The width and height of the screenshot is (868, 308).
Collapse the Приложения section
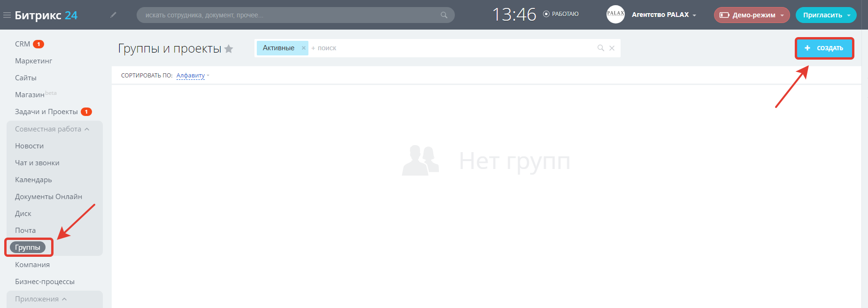(x=41, y=299)
